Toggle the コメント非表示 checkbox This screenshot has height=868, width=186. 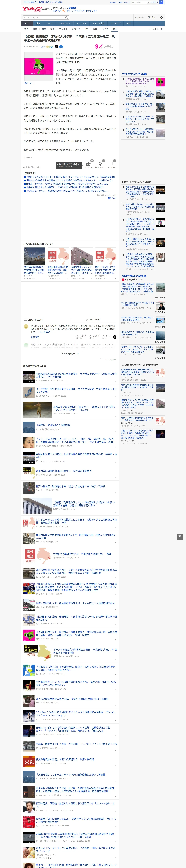coord(102,359)
